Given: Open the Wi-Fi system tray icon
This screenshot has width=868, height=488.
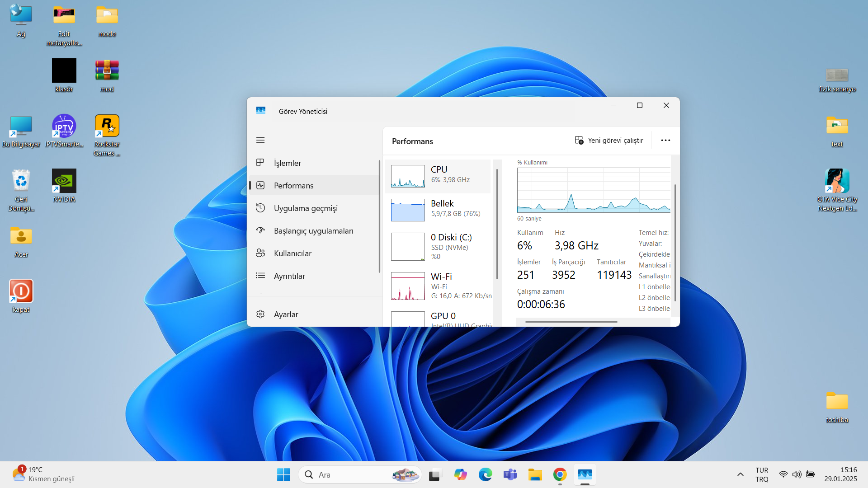Looking at the screenshot, I should [x=783, y=474].
